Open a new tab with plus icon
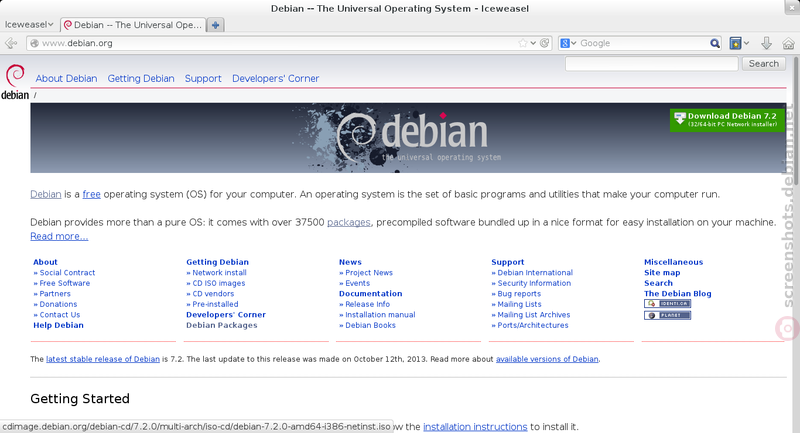Viewport: 800px width, 433px height. point(215,25)
